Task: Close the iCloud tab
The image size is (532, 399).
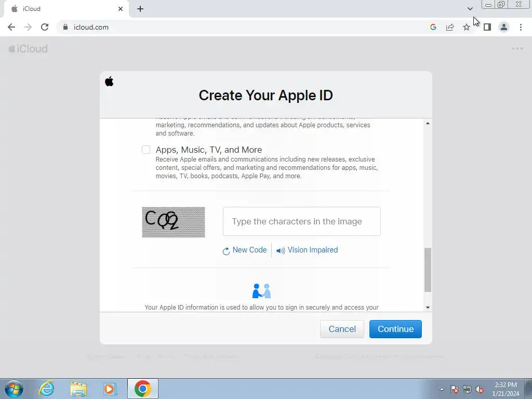Action: [121, 9]
